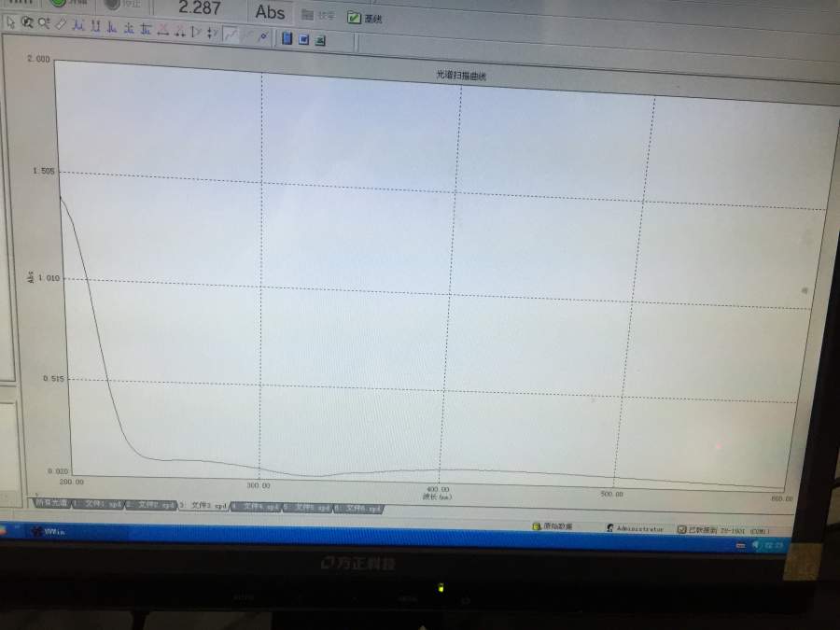Click the green Start button
Image resolution: width=840 pixels, height=630 pixels.
(66, 3)
